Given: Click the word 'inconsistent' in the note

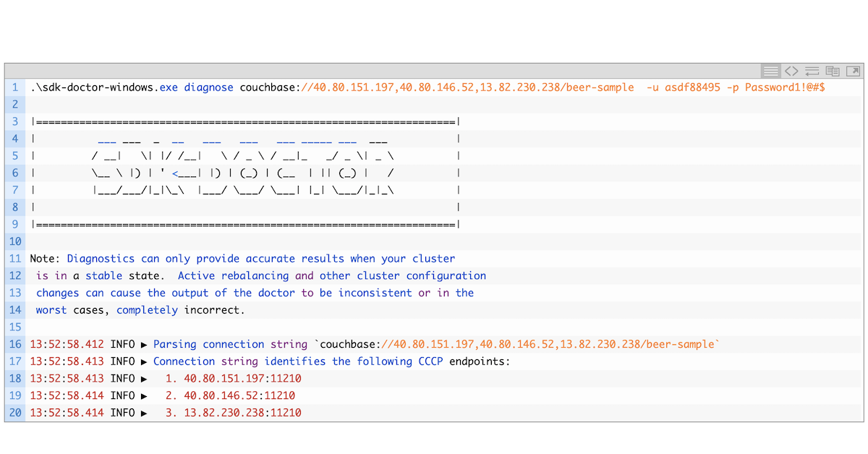Looking at the screenshot, I should [x=375, y=293].
